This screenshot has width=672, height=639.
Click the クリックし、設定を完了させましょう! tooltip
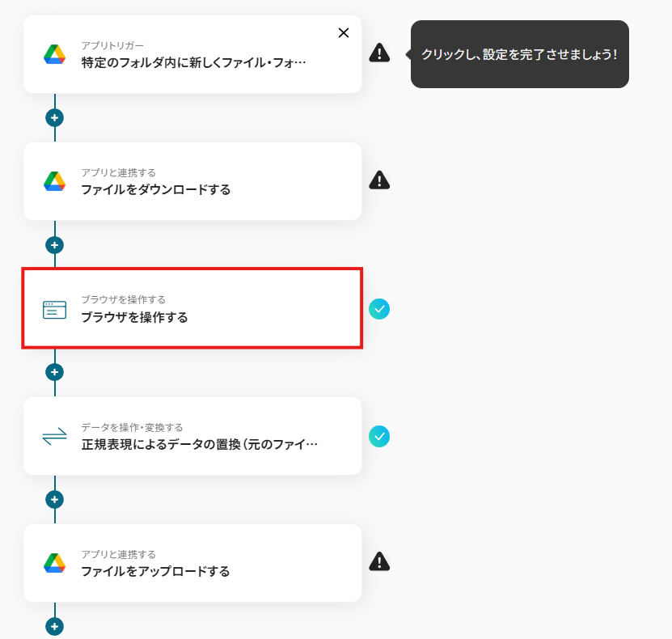519,54
